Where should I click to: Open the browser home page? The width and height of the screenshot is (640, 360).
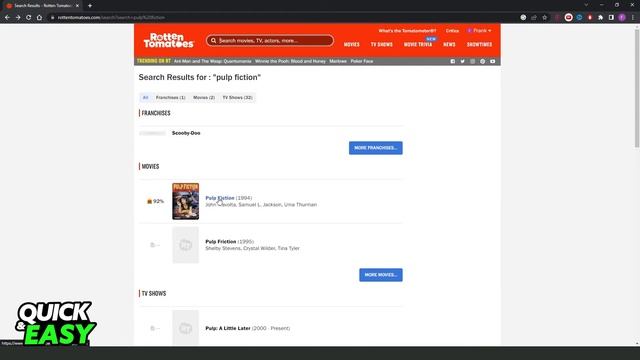39,18
